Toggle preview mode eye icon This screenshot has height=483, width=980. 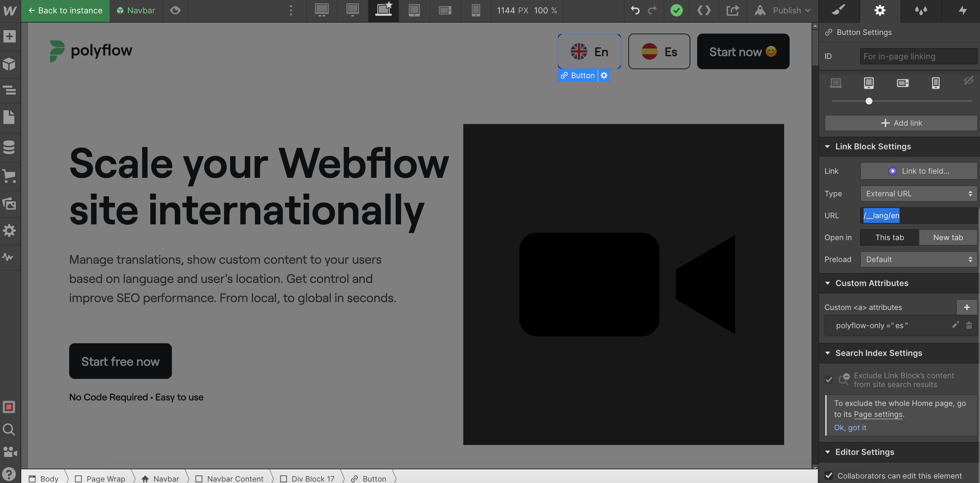175,10
